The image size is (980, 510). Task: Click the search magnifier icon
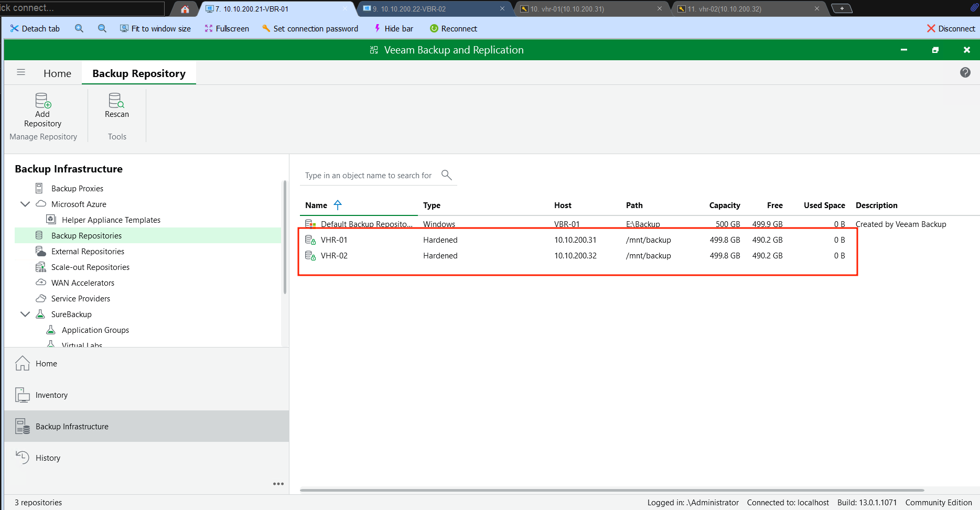click(447, 175)
